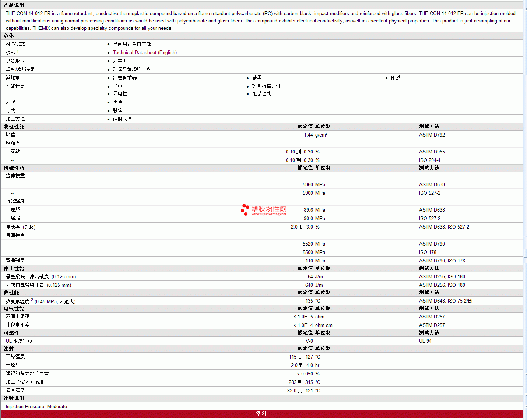Click the red 备注 banner

point(262,414)
